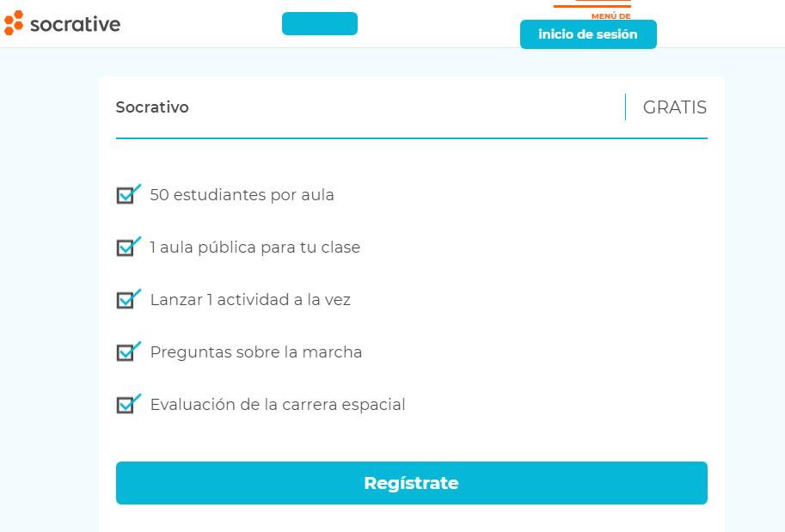Select the Preguntas sobre la marcha feature text
The height and width of the screenshot is (532, 785).
(255, 352)
